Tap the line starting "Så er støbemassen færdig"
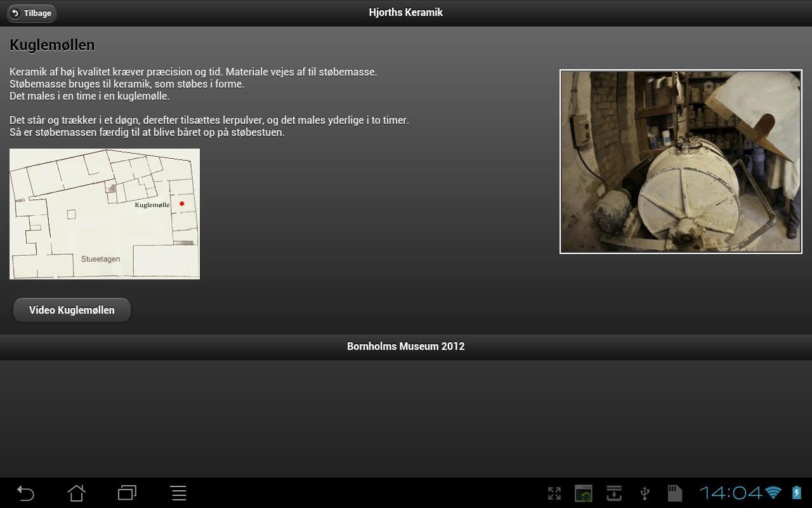The width and height of the screenshot is (812, 508). pos(147,132)
